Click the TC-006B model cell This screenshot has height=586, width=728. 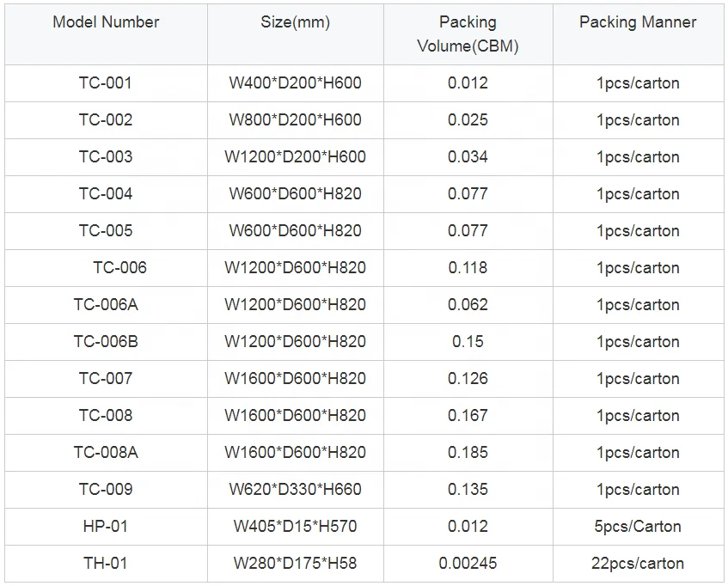[x=106, y=342]
